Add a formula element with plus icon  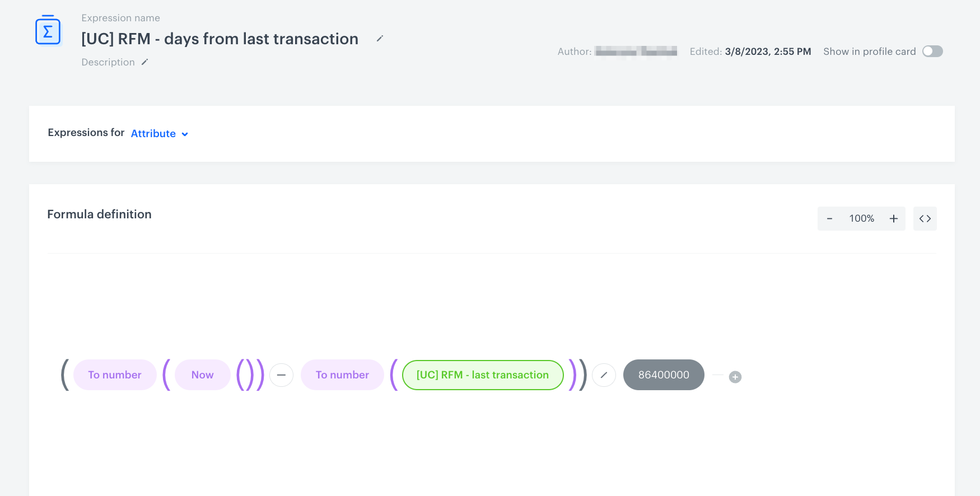pos(735,377)
